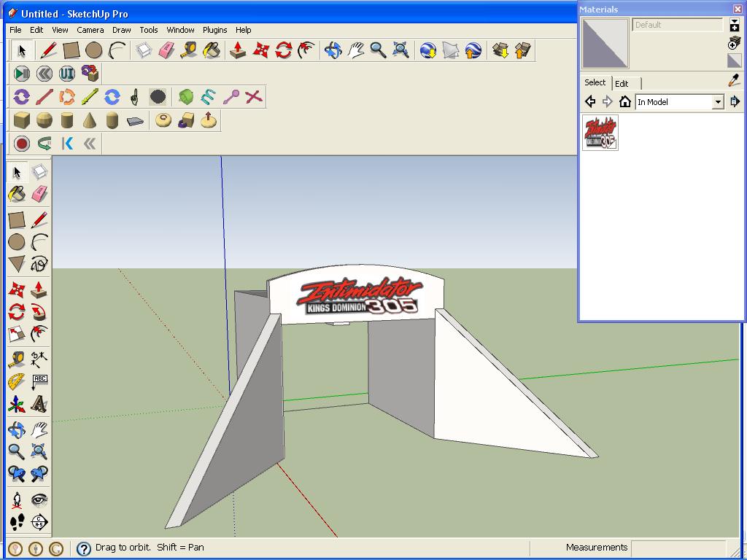The height and width of the screenshot is (560, 747).
Task: Click the cone shape icon
Action: [x=89, y=120]
